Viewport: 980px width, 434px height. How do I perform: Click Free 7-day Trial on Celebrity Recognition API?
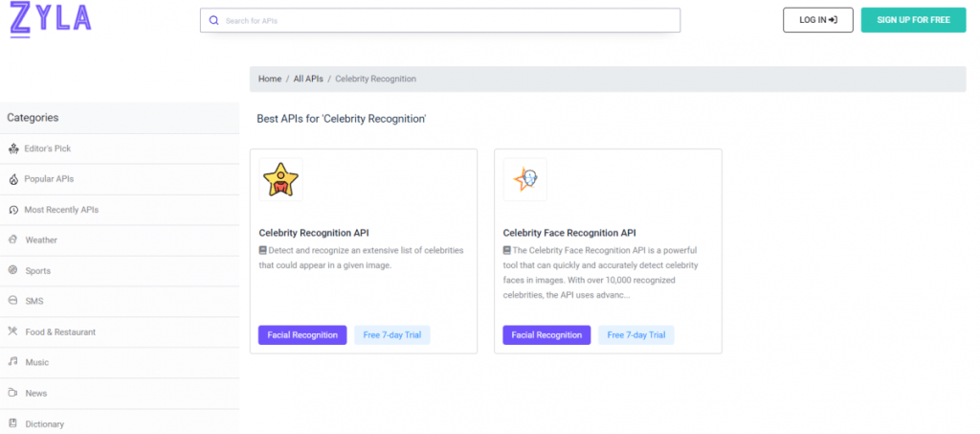tap(392, 335)
